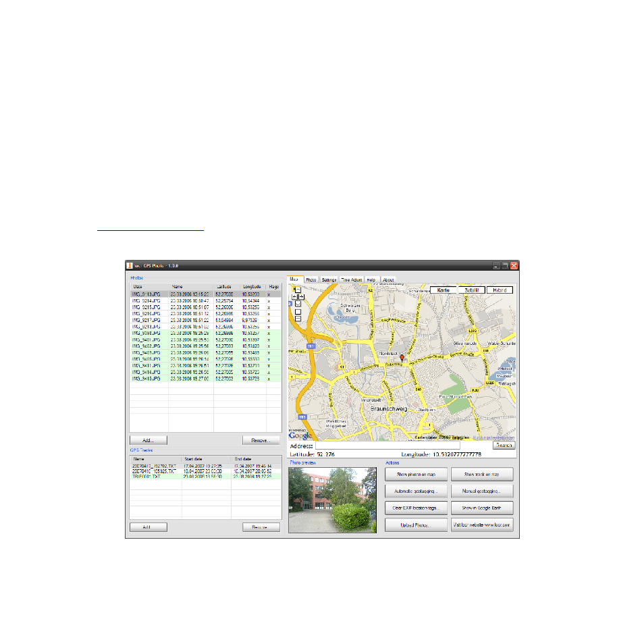Select photo row IMG_9217.JPG
Viewport: 644px width, 644px height.
(x=206, y=321)
